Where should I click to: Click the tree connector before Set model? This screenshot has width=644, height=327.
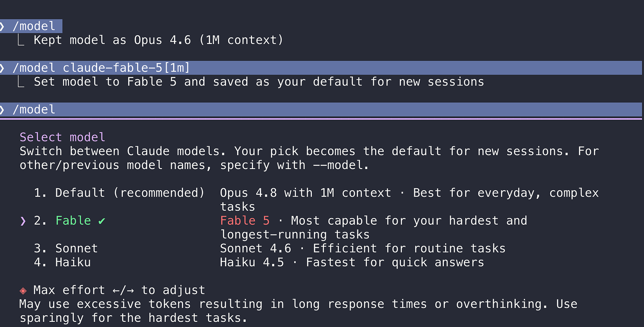tap(21, 82)
